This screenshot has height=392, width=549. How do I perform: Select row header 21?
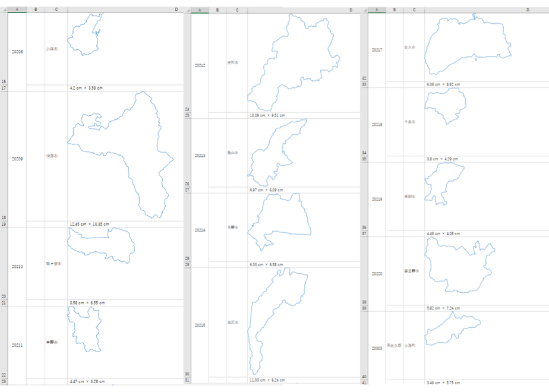[x=4, y=303]
